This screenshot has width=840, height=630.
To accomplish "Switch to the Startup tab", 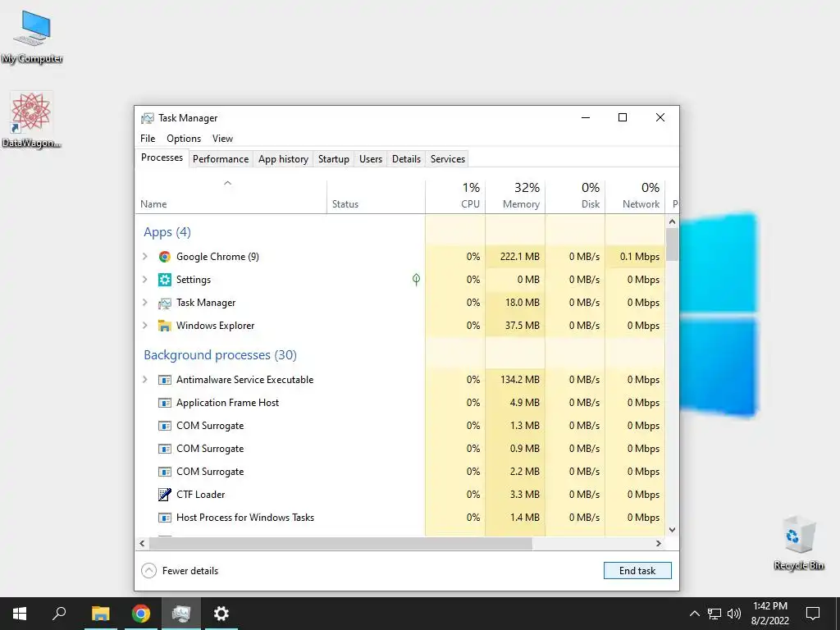I will tap(334, 159).
